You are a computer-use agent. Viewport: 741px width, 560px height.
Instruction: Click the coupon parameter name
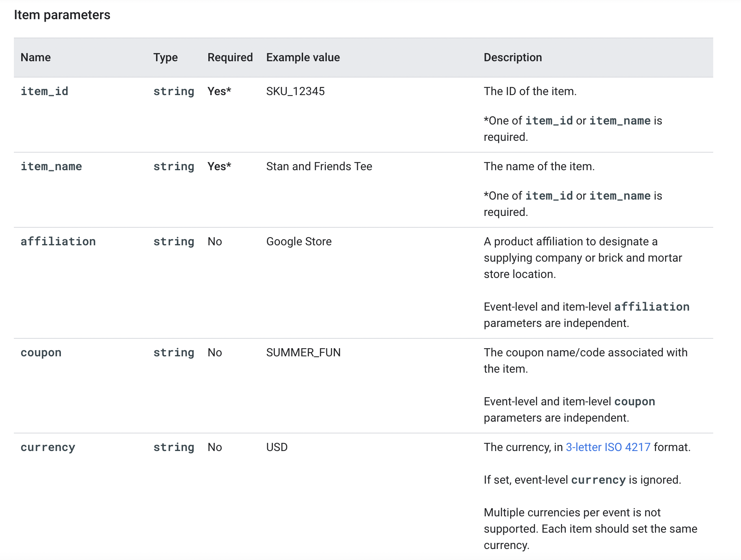click(x=41, y=352)
